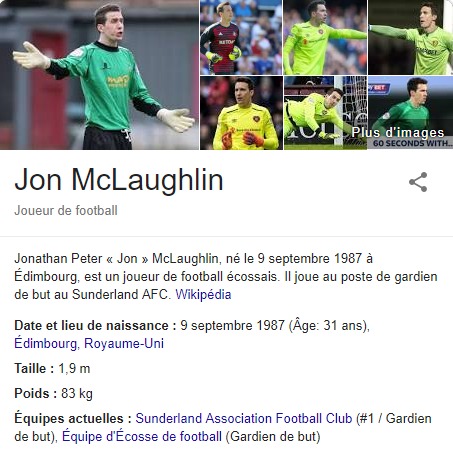Click the Joueur de football subtitle
Image resolution: width=453 pixels, height=459 pixels.
click(x=66, y=211)
